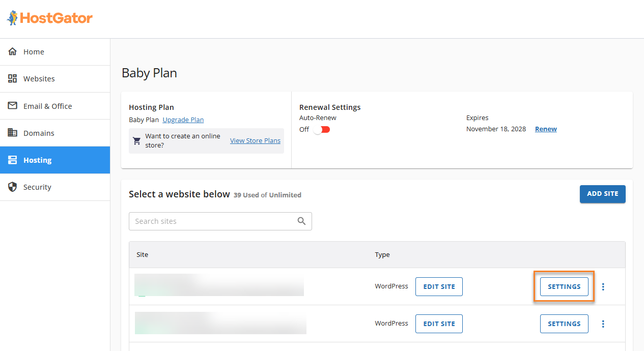Image resolution: width=644 pixels, height=351 pixels.
Task: Click the Upgrade Plan link
Action: pos(183,120)
